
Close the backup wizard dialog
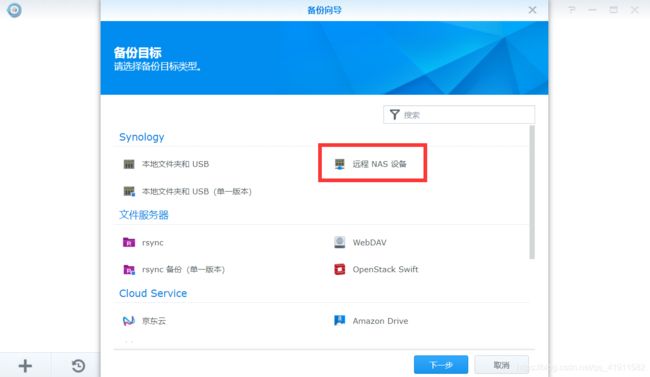pyautogui.click(x=532, y=10)
